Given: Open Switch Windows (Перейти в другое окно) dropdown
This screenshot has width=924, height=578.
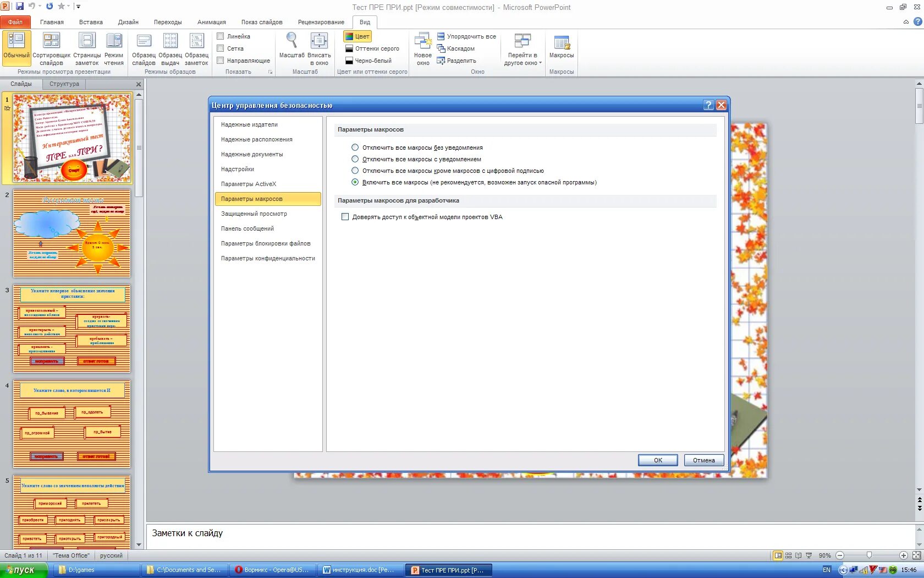Looking at the screenshot, I should tap(522, 48).
